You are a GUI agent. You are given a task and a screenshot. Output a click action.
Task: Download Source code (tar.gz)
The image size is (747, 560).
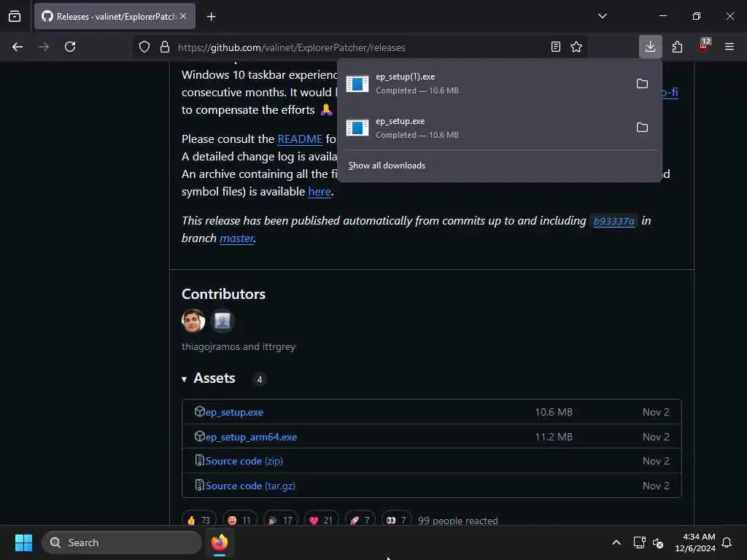point(250,486)
